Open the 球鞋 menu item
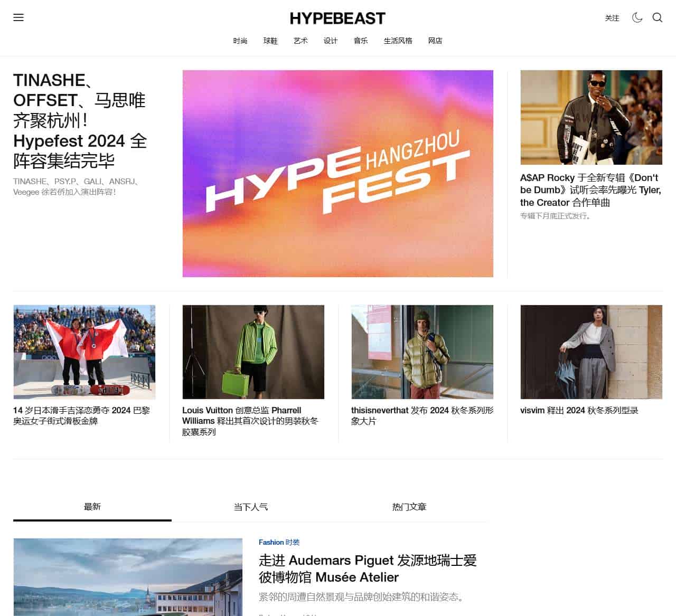The image size is (676, 616). click(x=270, y=41)
